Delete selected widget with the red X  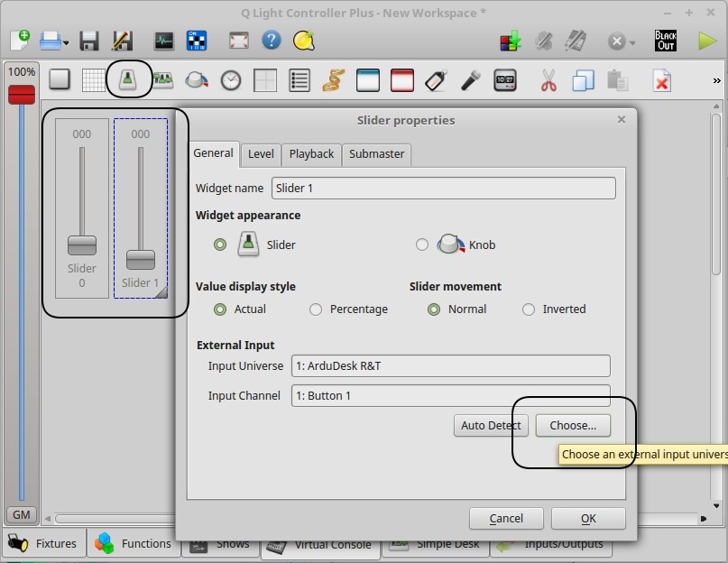pyautogui.click(x=662, y=80)
